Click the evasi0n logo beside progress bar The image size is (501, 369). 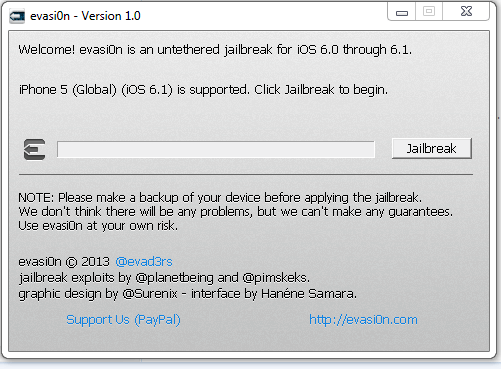click(x=35, y=149)
